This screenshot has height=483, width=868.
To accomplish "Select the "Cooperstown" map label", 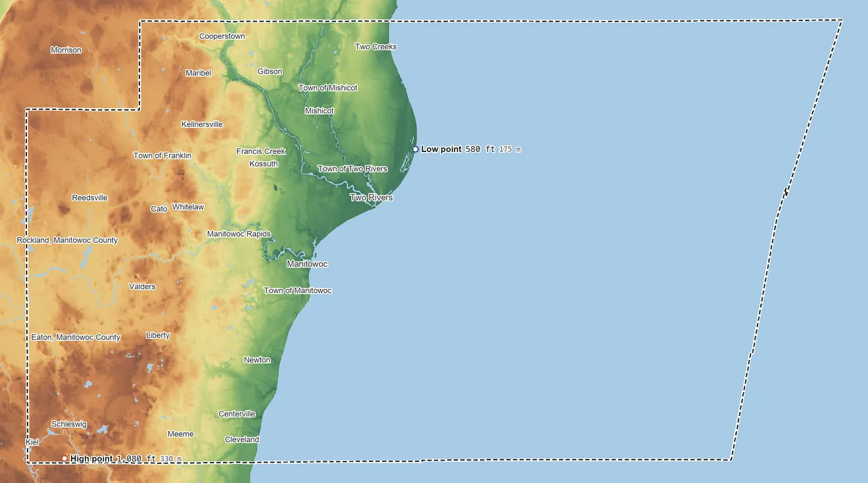I will coord(222,36).
